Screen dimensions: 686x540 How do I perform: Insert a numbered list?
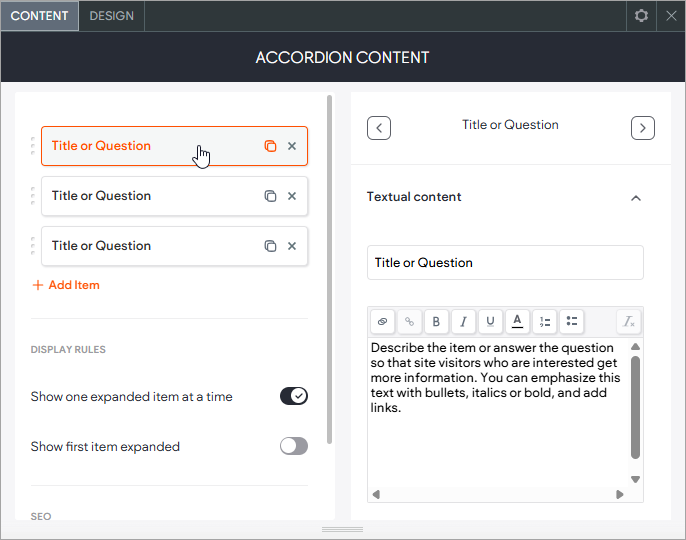[x=544, y=321]
